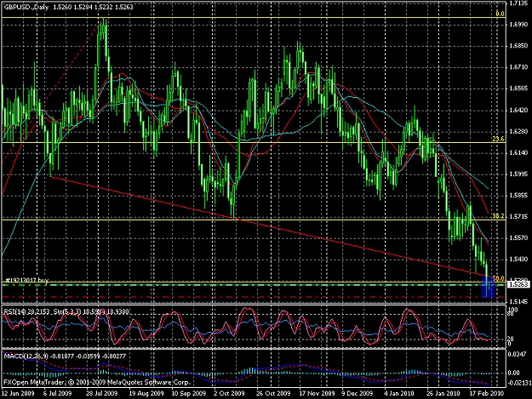Click the 4 Jan 2010 date label
This screenshot has height=399, width=532.
click(400, 393)
